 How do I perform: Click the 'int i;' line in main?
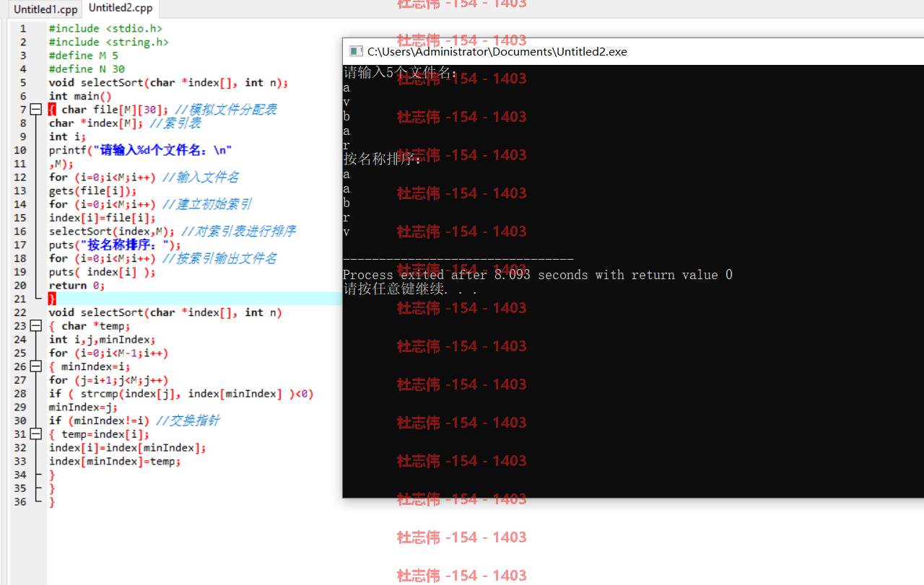coord(67,137)
